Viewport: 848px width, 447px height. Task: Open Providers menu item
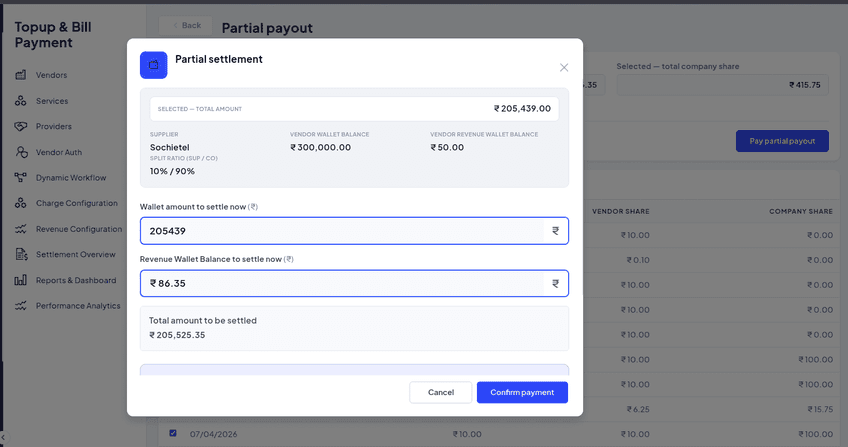point(54,126)
